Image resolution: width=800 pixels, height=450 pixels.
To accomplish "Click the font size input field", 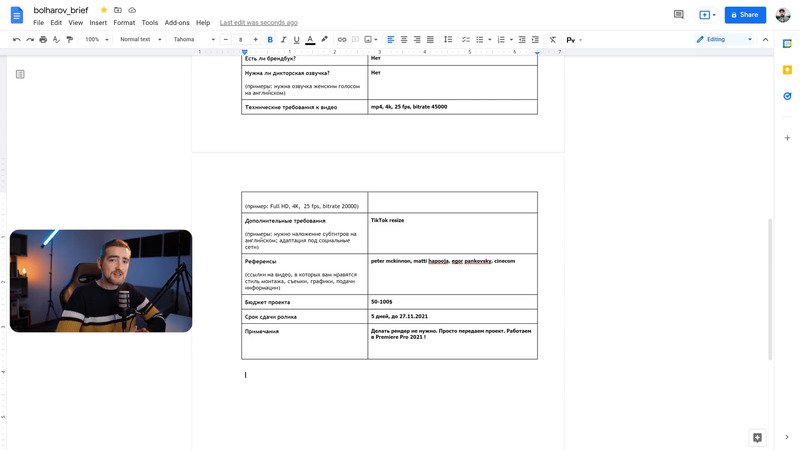I will (241, 39).
